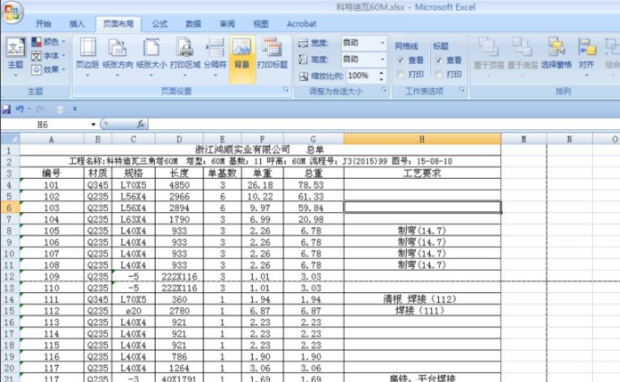Click cell containing ø20
The image size is (620, 382).
pos(133,311)
